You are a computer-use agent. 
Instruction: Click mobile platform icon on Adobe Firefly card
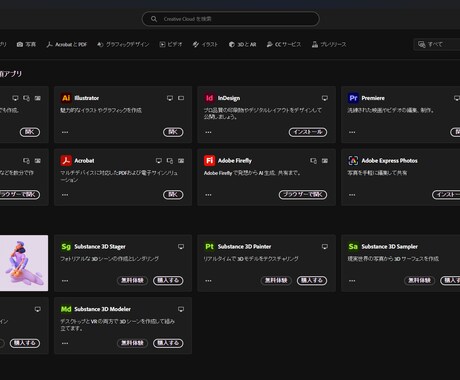pyautogui.click(x=314, y=161)
